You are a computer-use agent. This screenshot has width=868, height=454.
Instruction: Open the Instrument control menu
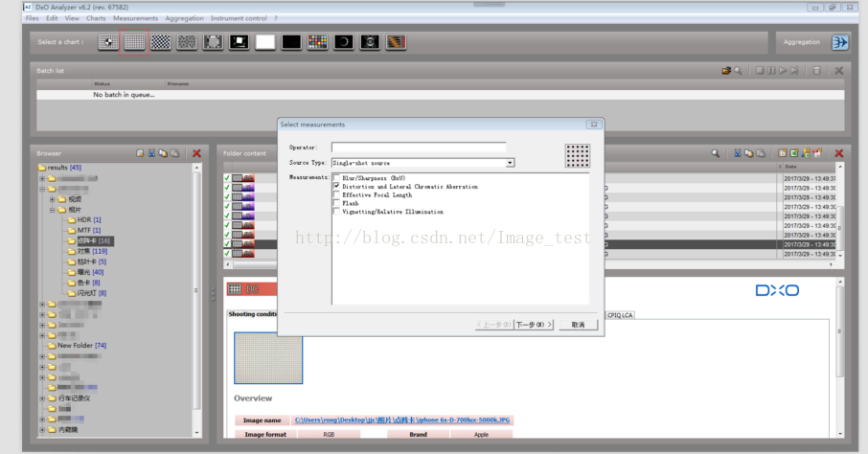(239, 18)
